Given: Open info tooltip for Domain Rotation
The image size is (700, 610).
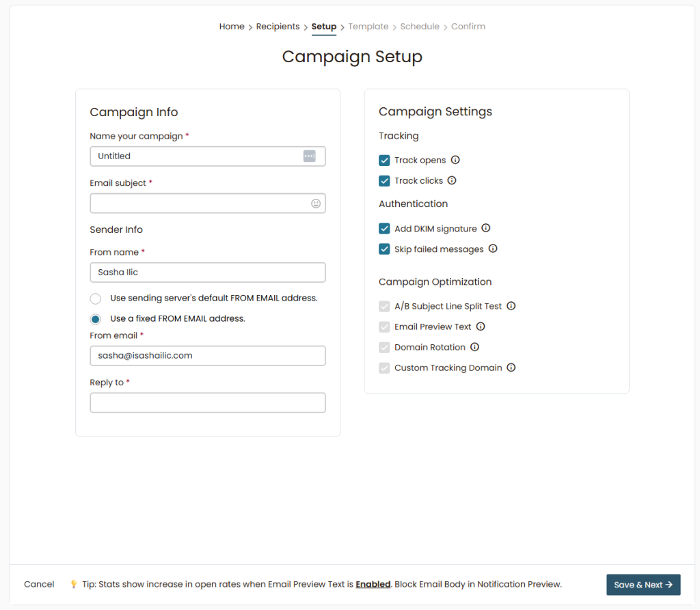Looking at the screenshot, I should (x=474, y=347).
